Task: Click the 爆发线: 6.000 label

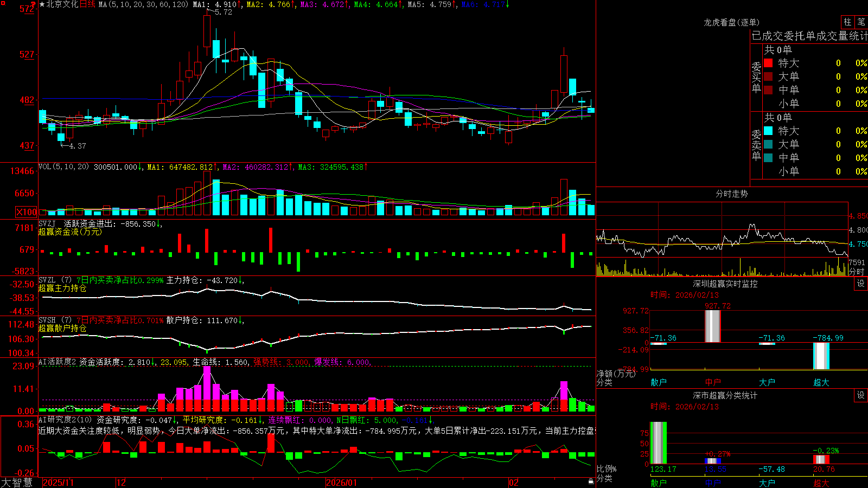Action: click(343, 362)
